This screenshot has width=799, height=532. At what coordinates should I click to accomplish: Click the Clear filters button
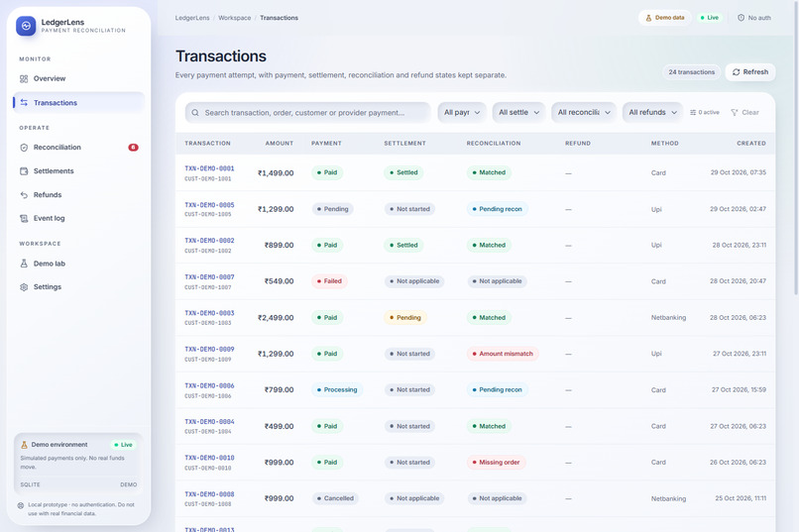744,113
